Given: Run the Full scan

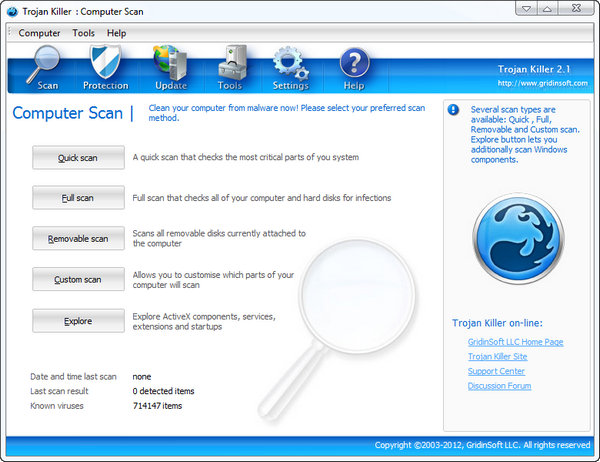Looking at the screenshot, I should pos(78,198).
